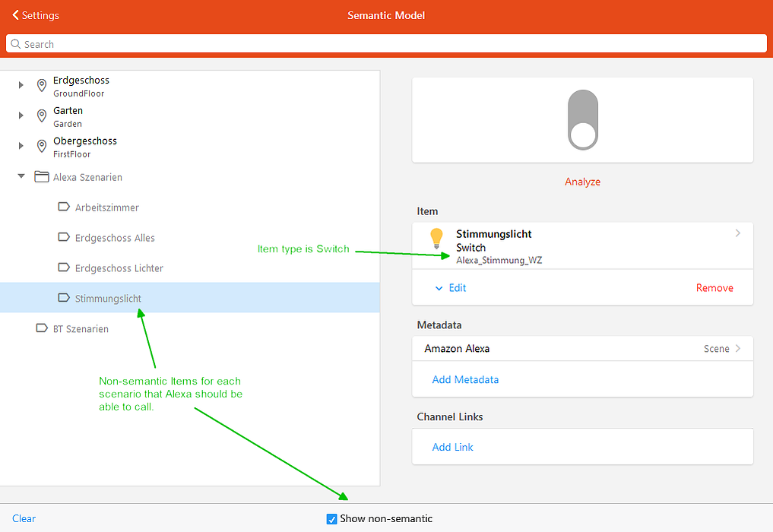Click the Stimmungslicht label icon in tree
Image resolution: width=773 pixels, height=532 pixels.
pos(64,298)
